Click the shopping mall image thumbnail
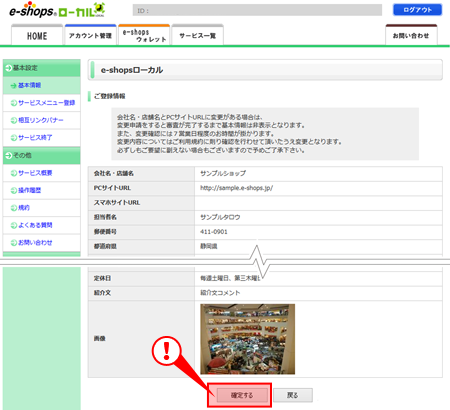 point(247,339)
